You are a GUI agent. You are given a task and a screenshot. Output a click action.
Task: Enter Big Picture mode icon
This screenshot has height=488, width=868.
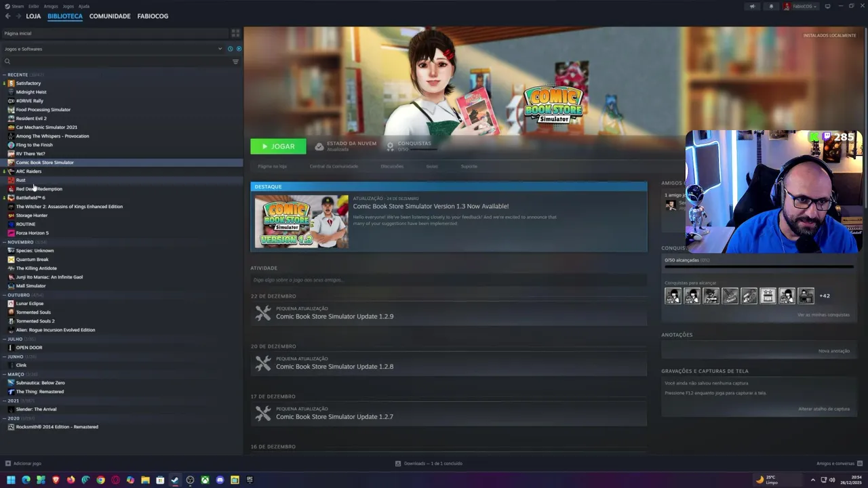827,6
